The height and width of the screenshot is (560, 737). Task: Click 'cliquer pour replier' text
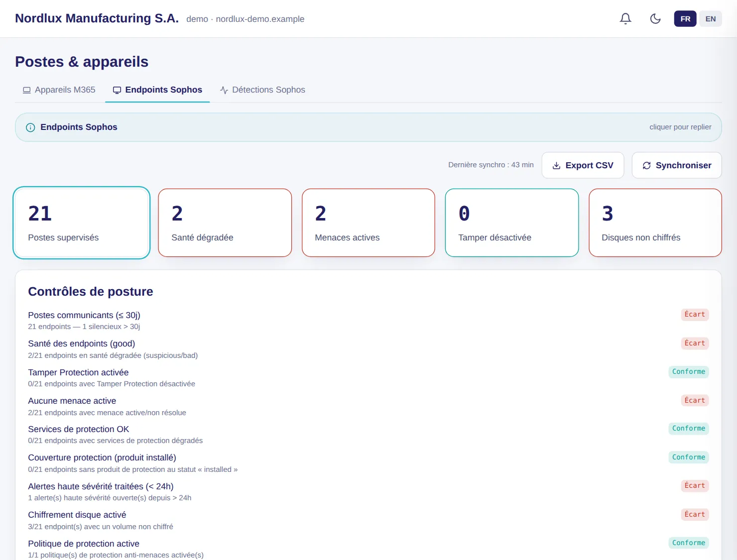pyautogui.click(x=680, y=127)
